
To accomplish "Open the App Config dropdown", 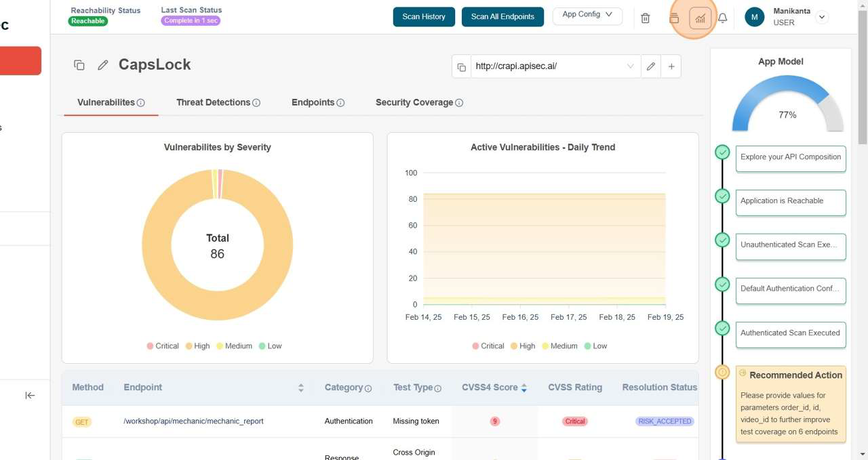I will (x=587, y=15).
